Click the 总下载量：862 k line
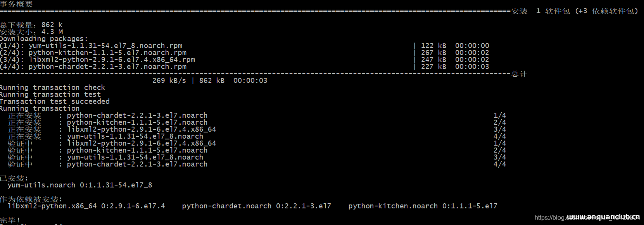Image resolution: width=644 pixels, height=225 pixels. pyautogui.click(x=31, y=25)
